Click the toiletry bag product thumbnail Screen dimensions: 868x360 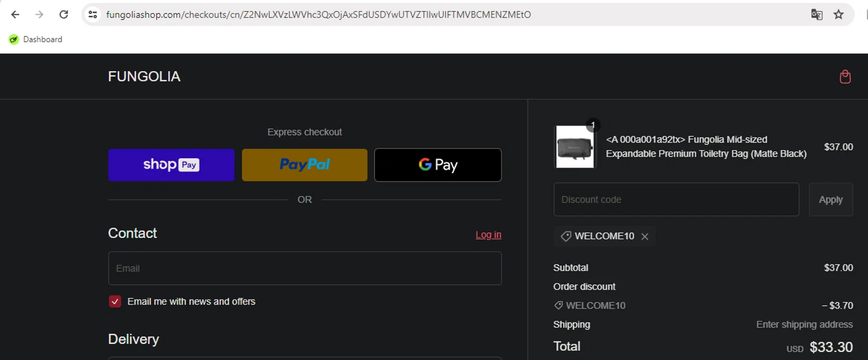click(575, 147)
